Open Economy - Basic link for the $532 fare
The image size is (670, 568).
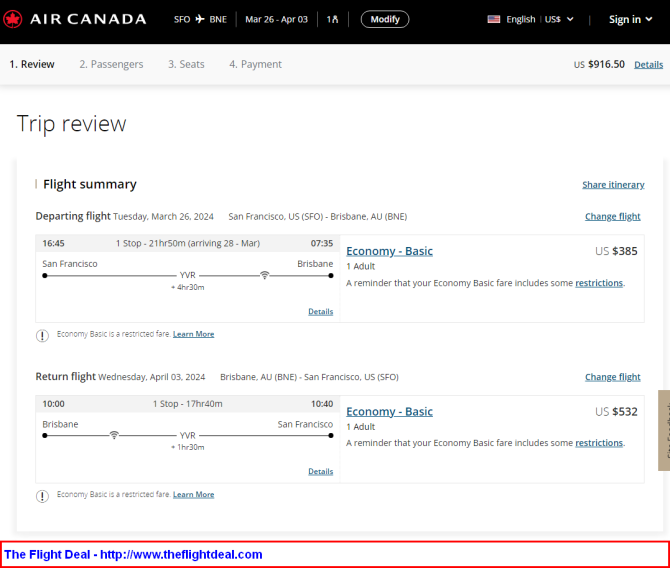(389, 412)
